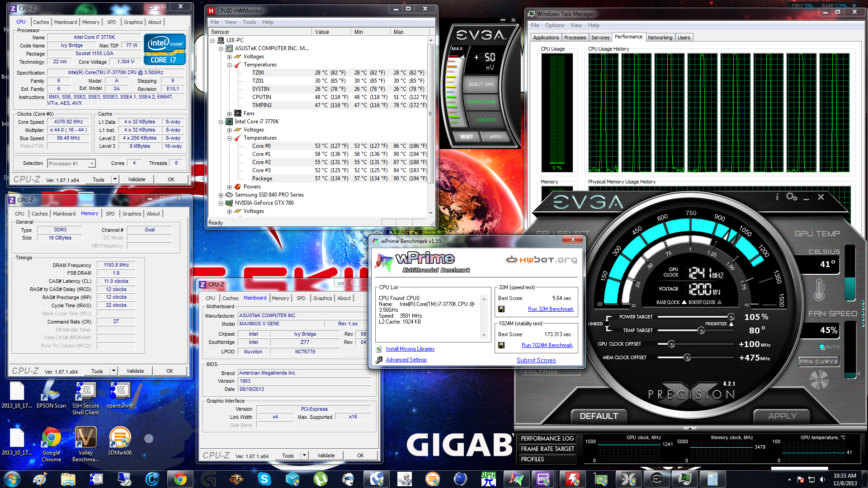Click Calculator icon in taskbar
The image size is (868, 488).
712,479
